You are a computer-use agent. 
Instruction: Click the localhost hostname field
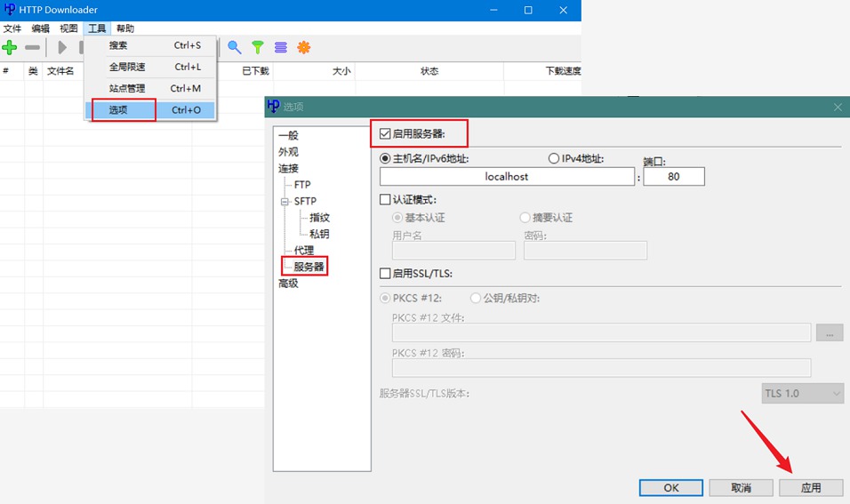pos(507,177)
